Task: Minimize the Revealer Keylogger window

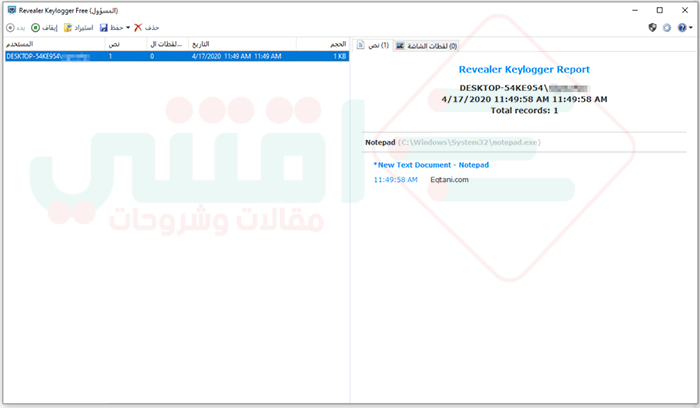Action: click(x=635, y=10)
